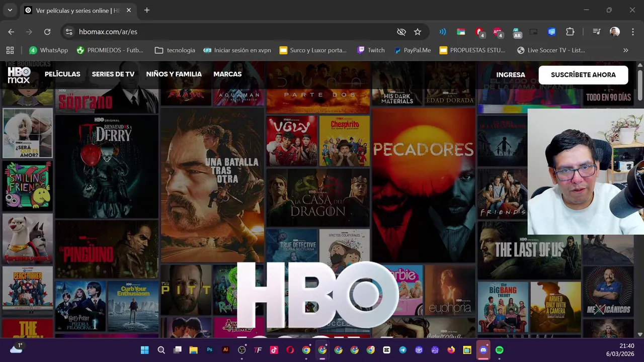Click the Smiling Friends poster

(28, 186)
